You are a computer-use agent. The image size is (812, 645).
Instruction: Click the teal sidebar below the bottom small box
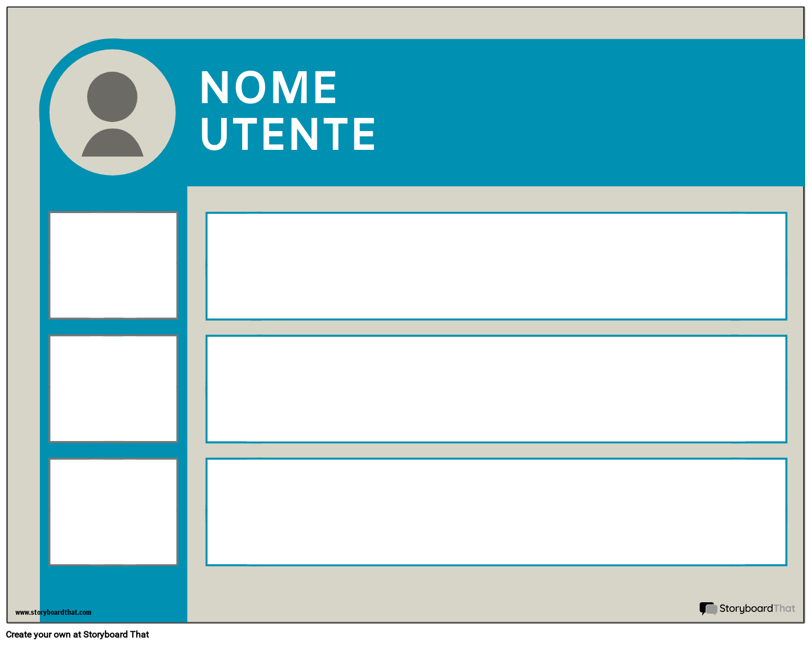[x=113, y=593]
